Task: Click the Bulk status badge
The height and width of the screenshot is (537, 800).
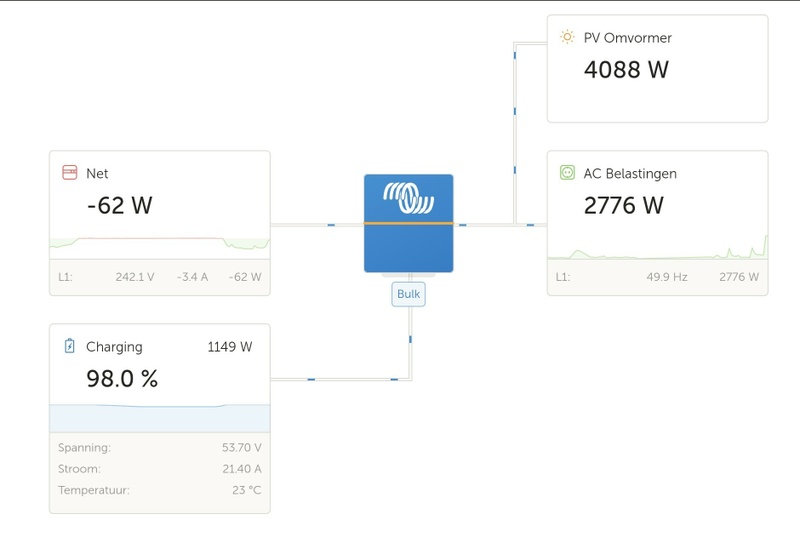Action: [x=408, y=294]
